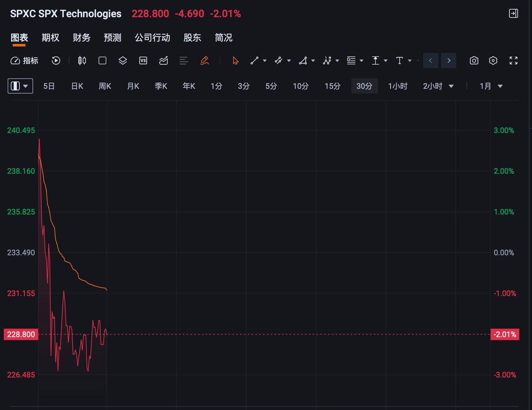Viewport: 532px width, 410px height.
Task: Select the 5日 timeframe
Action: pos(49,86)
